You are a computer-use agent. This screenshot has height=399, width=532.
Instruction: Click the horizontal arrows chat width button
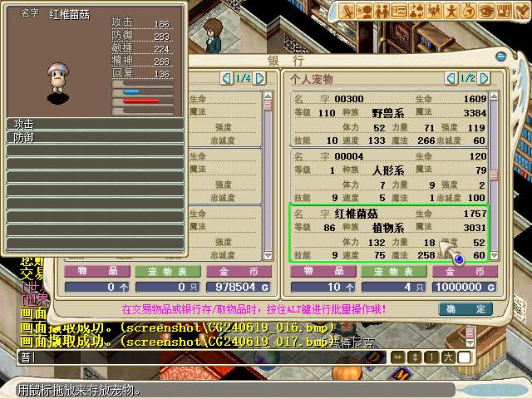click(398, 357)
